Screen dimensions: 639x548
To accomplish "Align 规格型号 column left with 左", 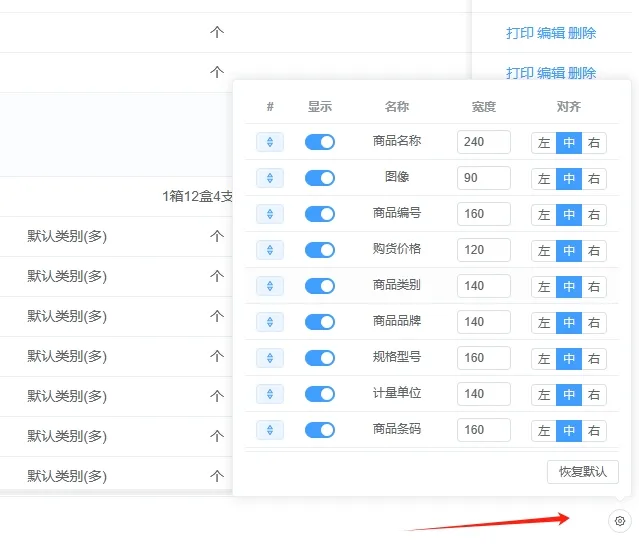I will 544,359.
